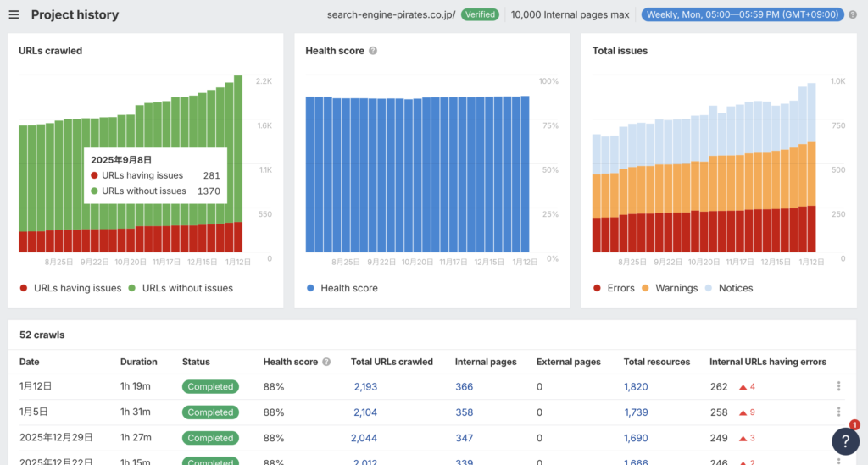
Task: Open the weekly crawl schedule selector
Action: (742, 14)
